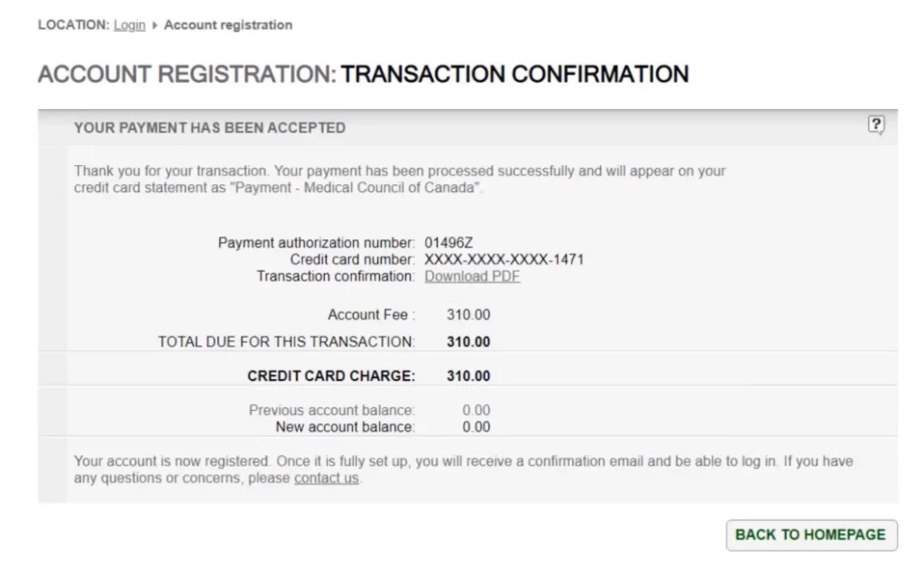This screenshot has height=574, width=924.
Task: Click the breadcrumb arrow separator
Action: [x=155, y=25]
